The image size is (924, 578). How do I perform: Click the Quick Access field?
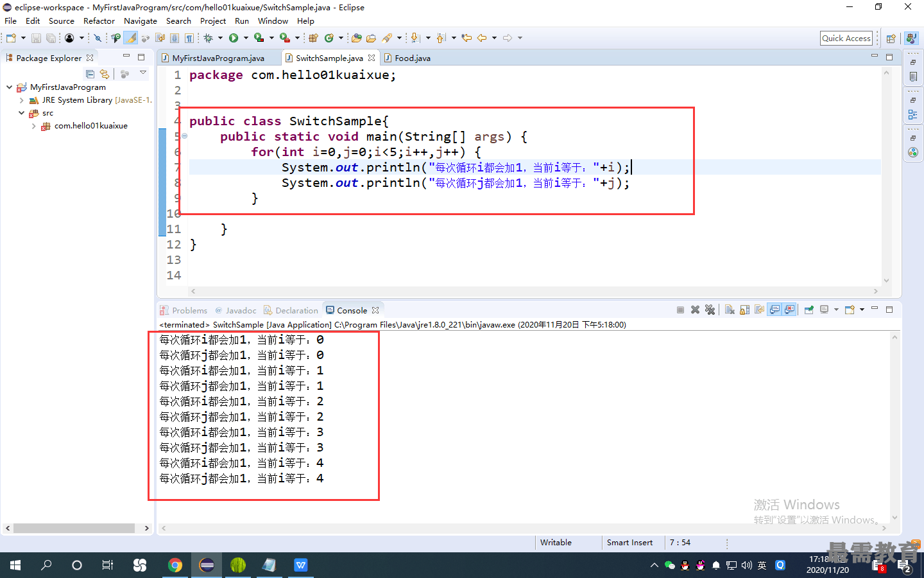(x=846, y=38)
